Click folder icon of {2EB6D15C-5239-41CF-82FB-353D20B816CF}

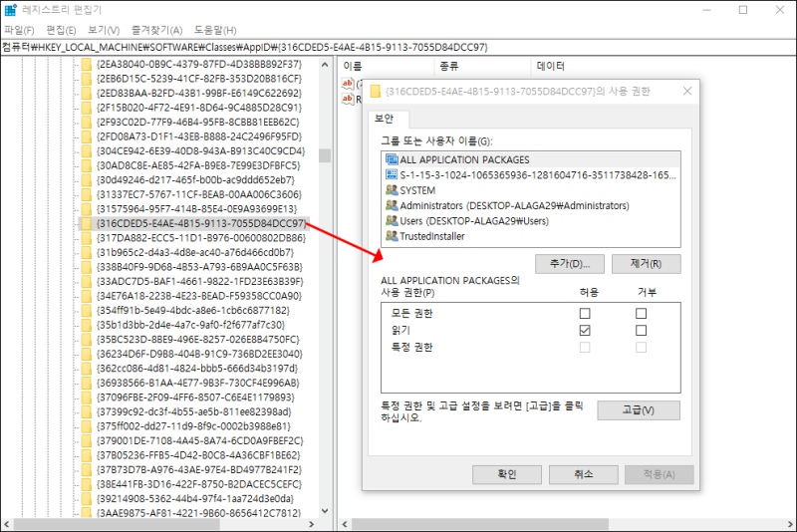(87, 79)
